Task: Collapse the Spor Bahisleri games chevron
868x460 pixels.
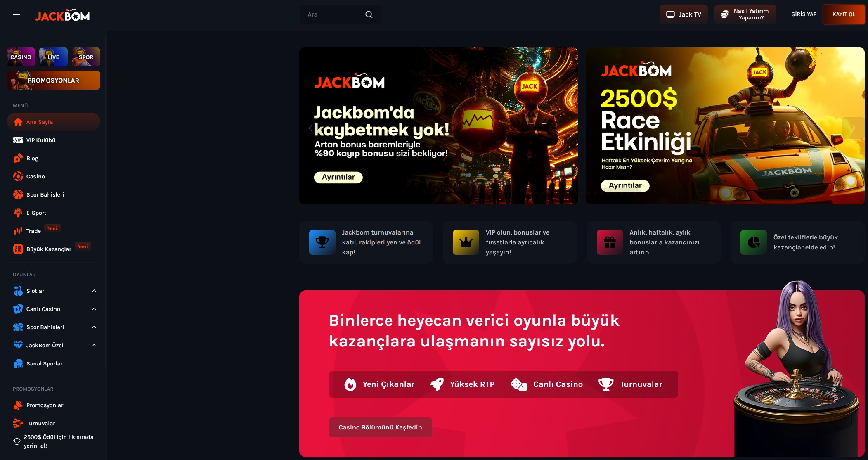Action: (x=94, y=327)
